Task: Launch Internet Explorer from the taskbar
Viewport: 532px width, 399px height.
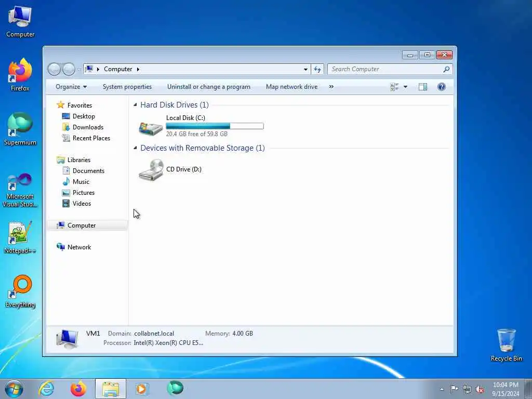Action: (46, 389)
